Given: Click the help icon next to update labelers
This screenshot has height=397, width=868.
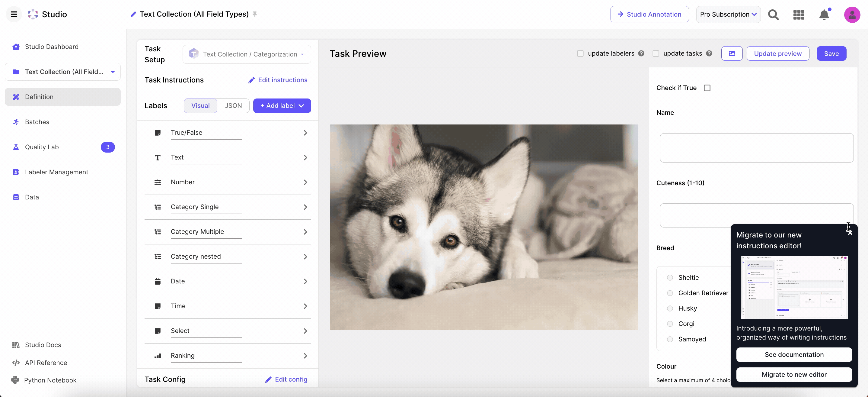Looking at the screenshot, I should [x=641, y=54].
